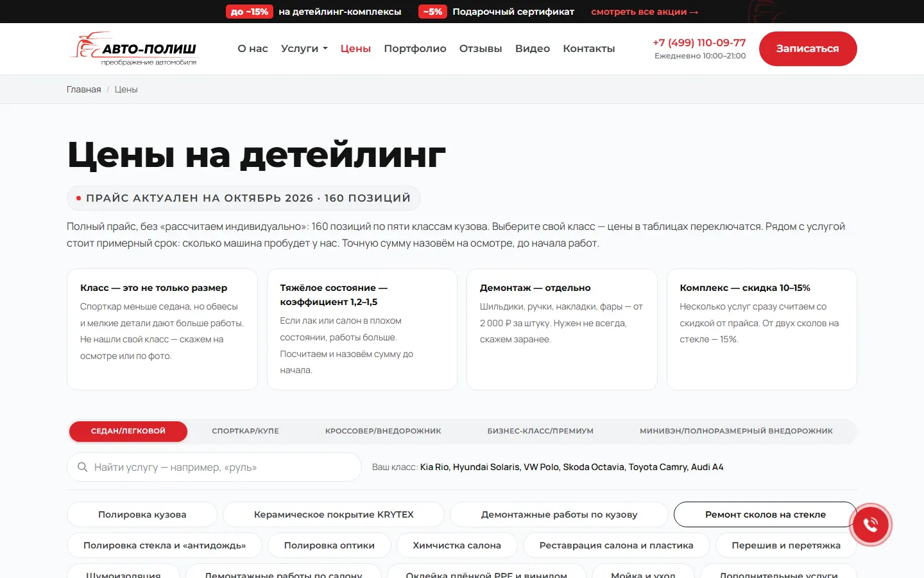Focus the Найти услугу search field
The width and height of the screenshot is (924, 578).
214,467
